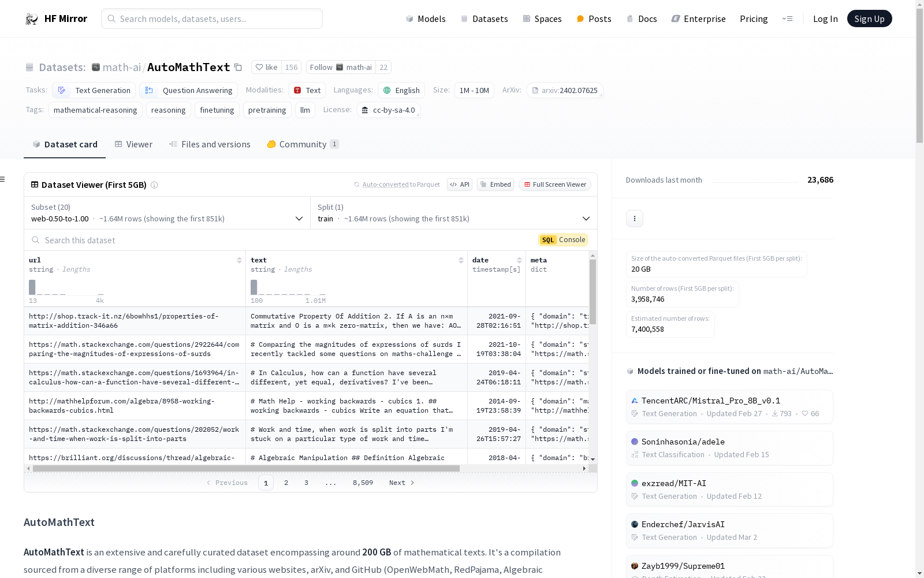The image size is (924, 578).
Task: Open the cc-by-sa-4.0 license tag
Action: (388, 110)
